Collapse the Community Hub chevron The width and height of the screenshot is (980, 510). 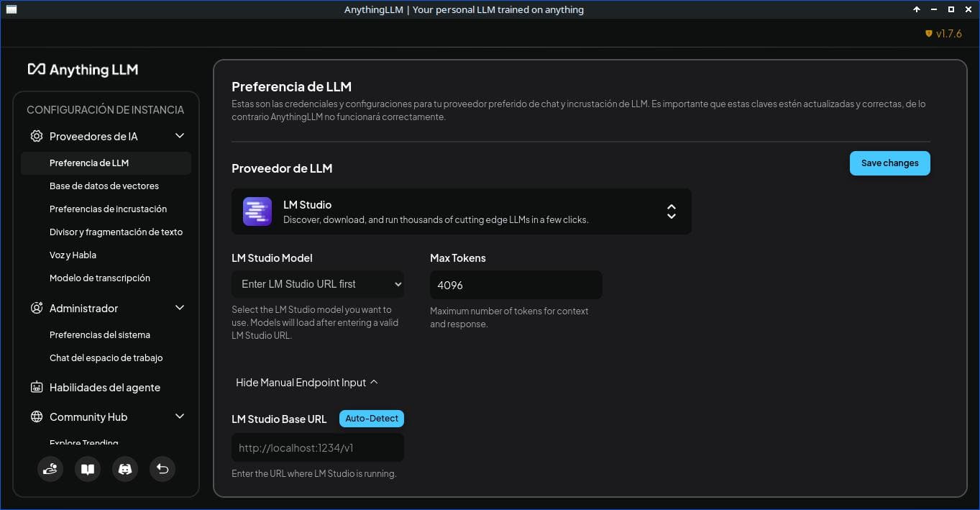180,416
